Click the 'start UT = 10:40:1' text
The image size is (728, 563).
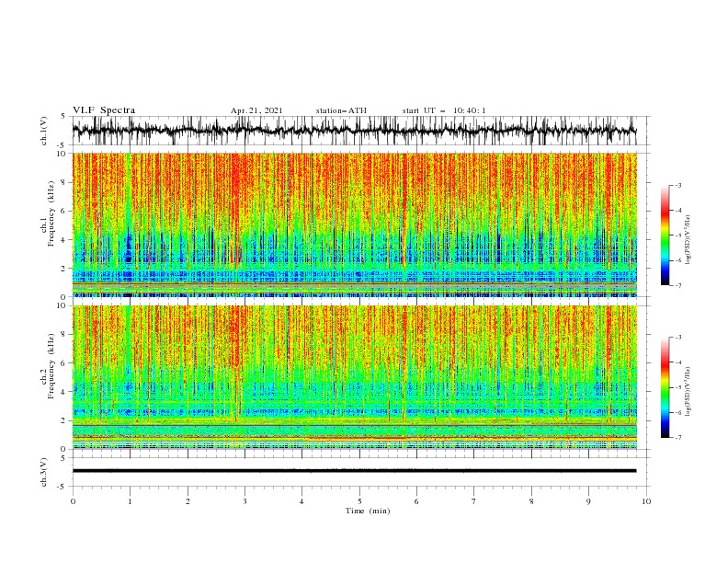[444, 110]
